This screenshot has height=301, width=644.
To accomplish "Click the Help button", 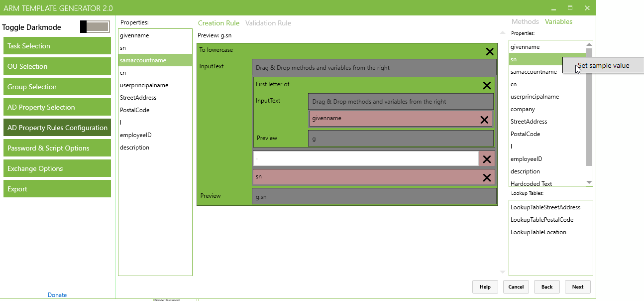I will pyautogui.click(x=485, y=287).
